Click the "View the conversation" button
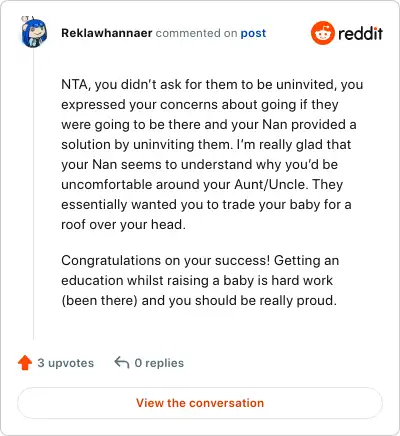Screen dimensions: 400x436 (x=200, y=403)
